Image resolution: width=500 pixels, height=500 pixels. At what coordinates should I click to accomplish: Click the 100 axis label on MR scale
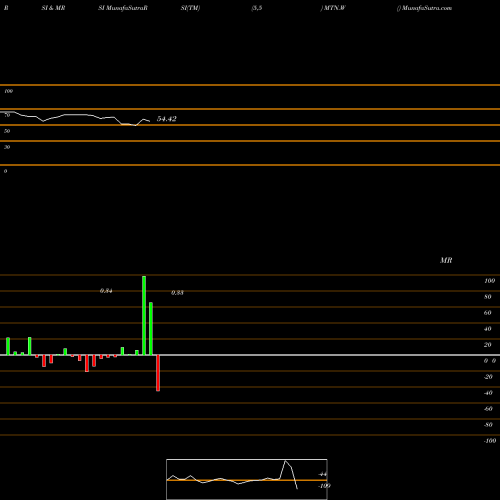(489, 281)
